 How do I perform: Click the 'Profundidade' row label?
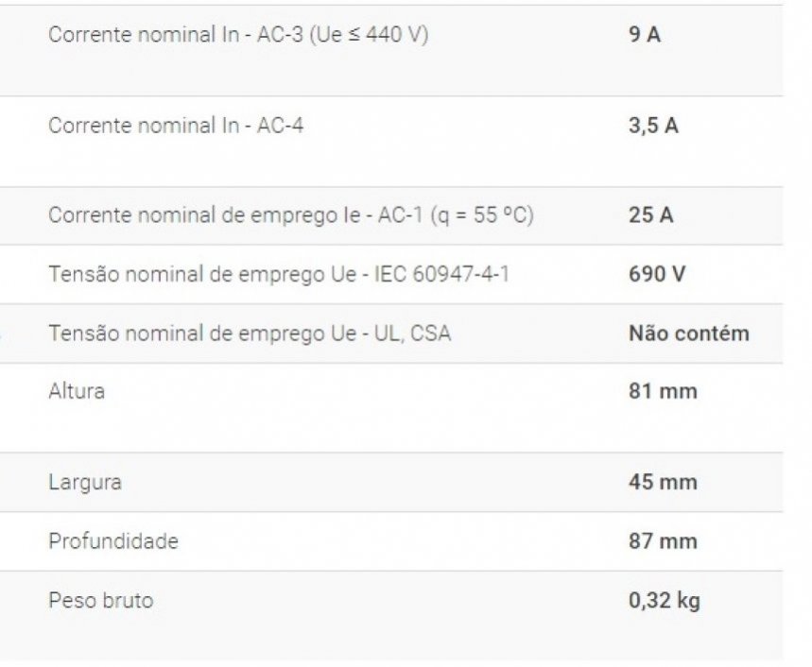tap(113, 540)
